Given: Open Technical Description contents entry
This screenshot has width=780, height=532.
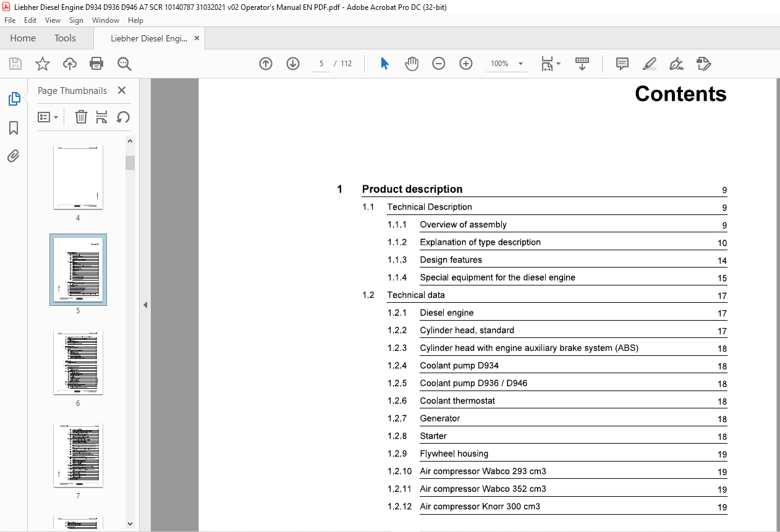Looking at the screenshot, I should 430,207.
